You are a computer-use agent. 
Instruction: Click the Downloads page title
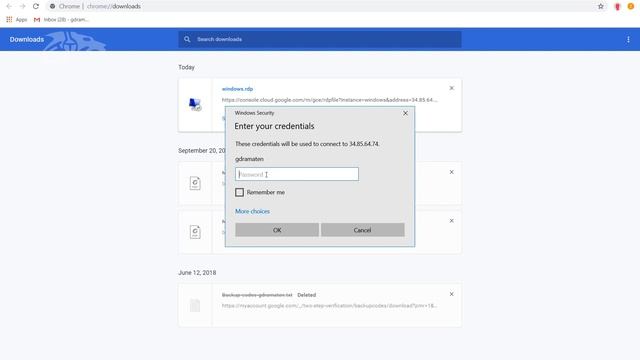click(x=27, y=40)
